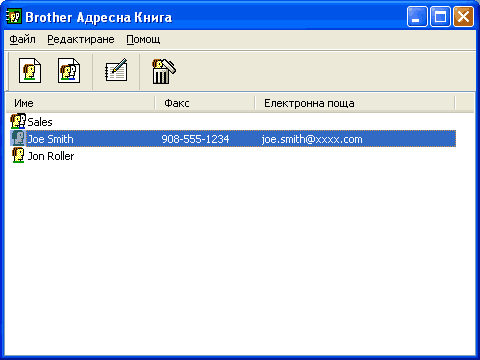Image resolution: width=480 pixels, height=360 pixels.
Task: Open the Файл menu
Action: pos(22,39)
